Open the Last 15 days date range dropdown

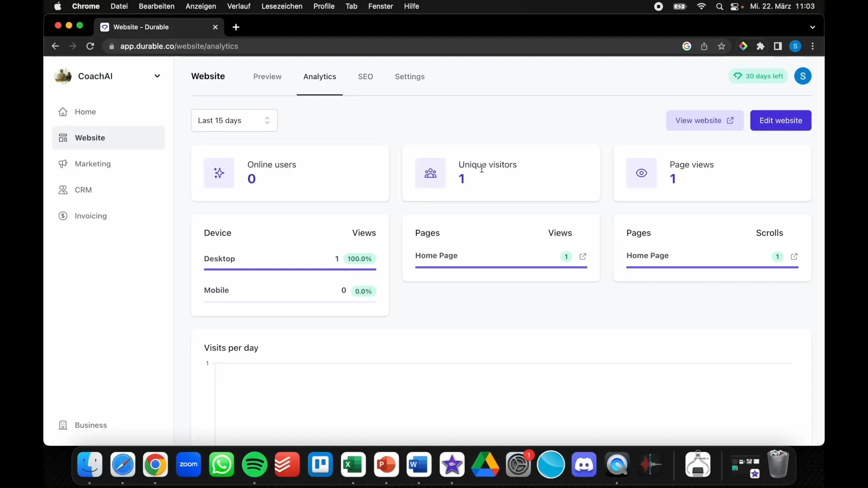click(x=234, y=121)
